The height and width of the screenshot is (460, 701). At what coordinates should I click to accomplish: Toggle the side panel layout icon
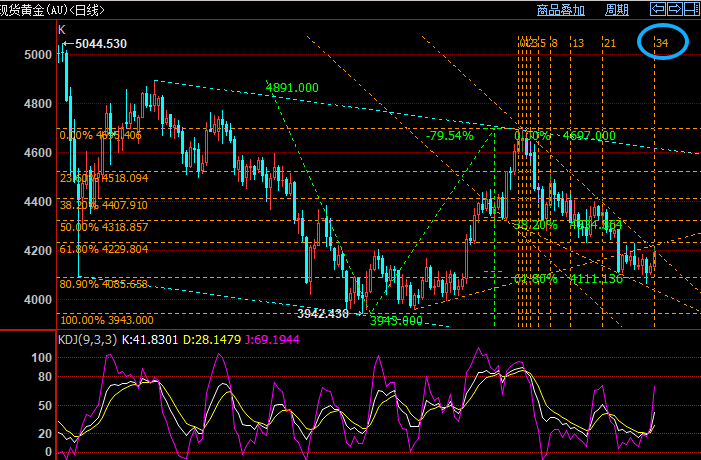coord(692,9)
